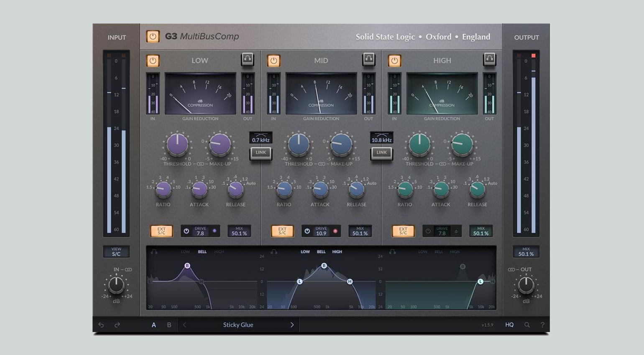Select the BELL shape in the MID analyzer

tap(321, 251)
